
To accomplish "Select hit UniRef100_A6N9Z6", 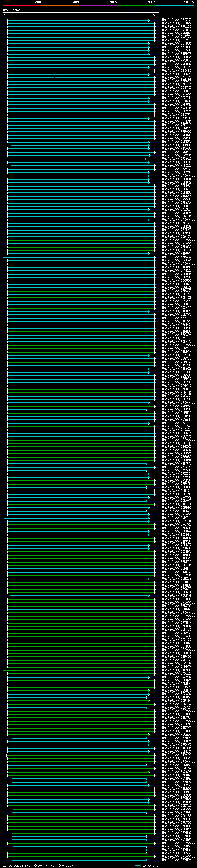I will (x=177, y=369).
